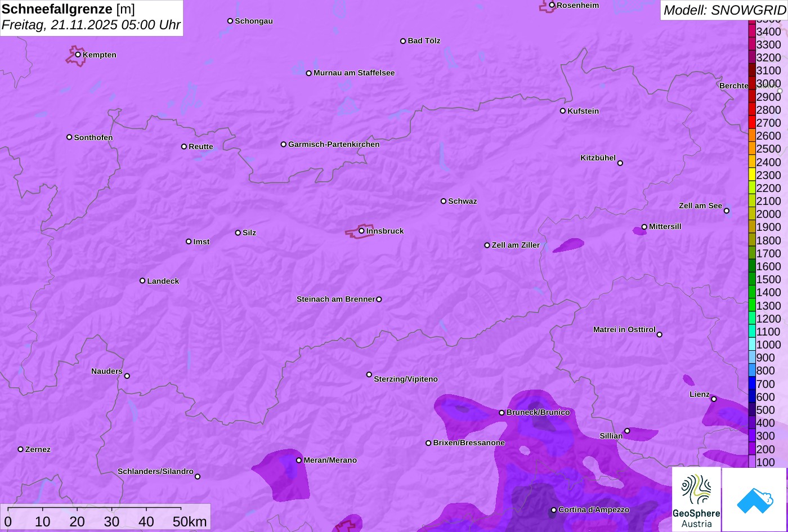Click the Garmisch-Partenkirchen marker dot
The width and height of the screenshot is (788, 532).
click(284, 144)
